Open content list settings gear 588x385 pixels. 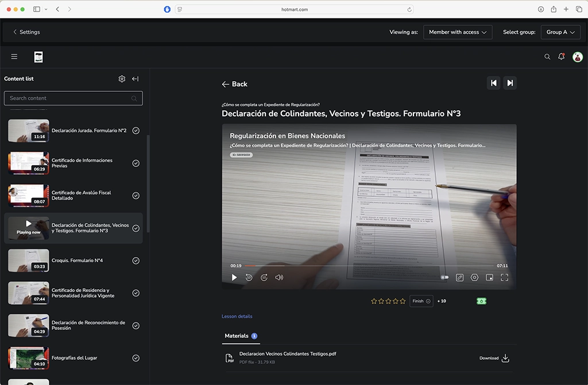click(x=122, y=79)
